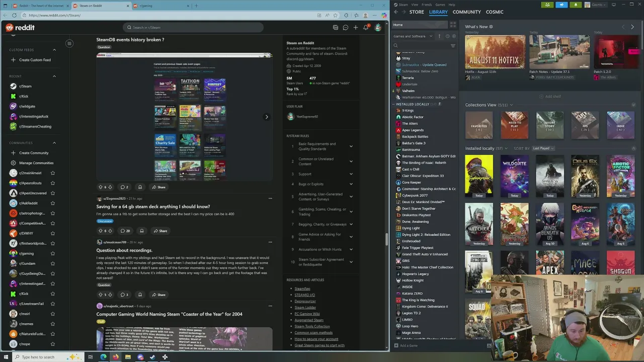The height and width of the screenshot is (362, 644).
Task: Open Steam library advanced filter icon
Action: [x=453, y=46]
